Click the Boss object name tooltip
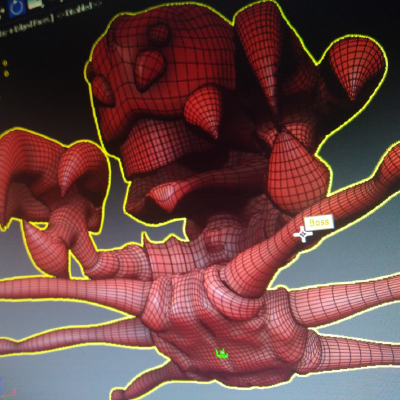This screenshot has width=400, height=400. (x=319, y=223)
